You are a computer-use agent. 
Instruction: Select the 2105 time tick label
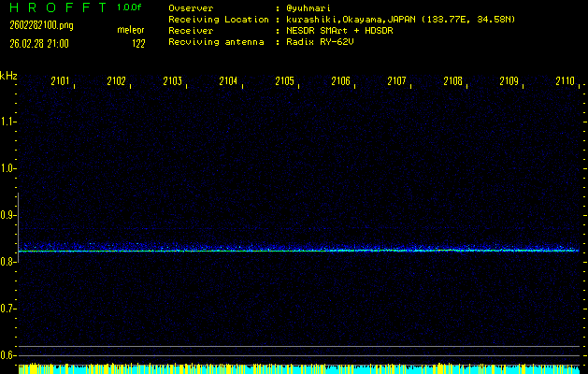coord(284,81)
